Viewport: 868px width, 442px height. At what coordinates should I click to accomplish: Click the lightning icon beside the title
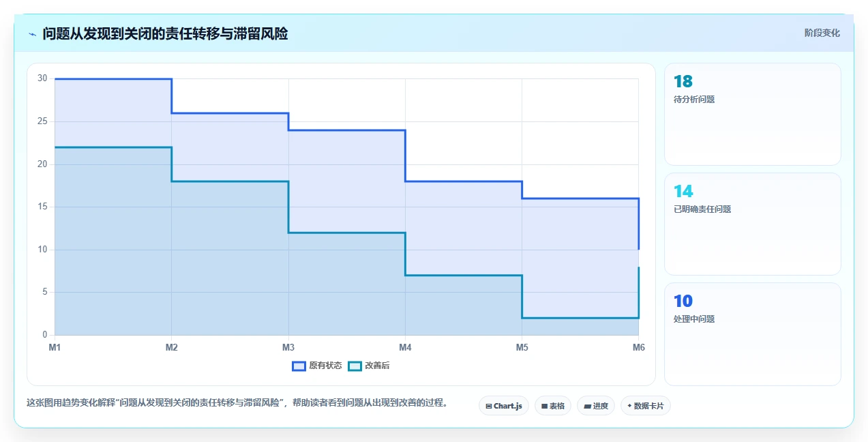pyautogui.click(x=32, y=34)
